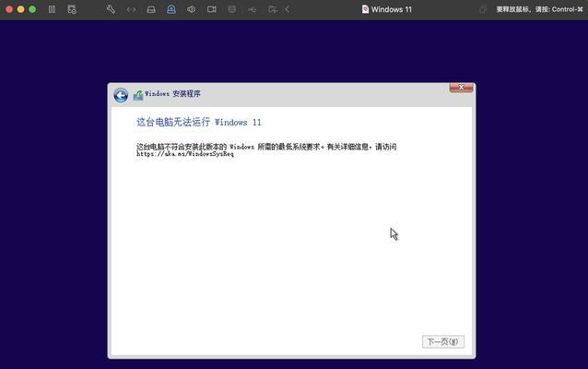Click the Windows 安装程序 title text
This screenshot has height=369, width=588.
(x=172, y=94)
